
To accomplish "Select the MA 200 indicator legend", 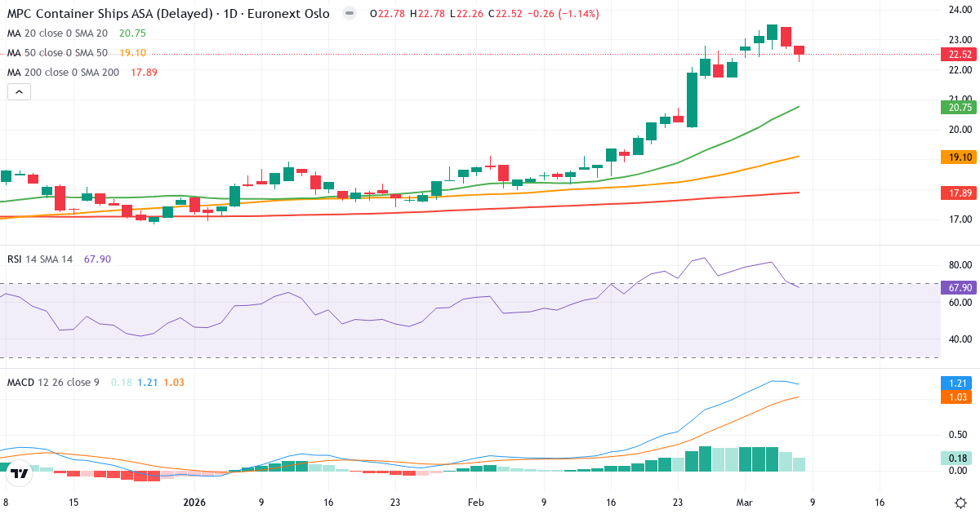I will tap(62, 73).
